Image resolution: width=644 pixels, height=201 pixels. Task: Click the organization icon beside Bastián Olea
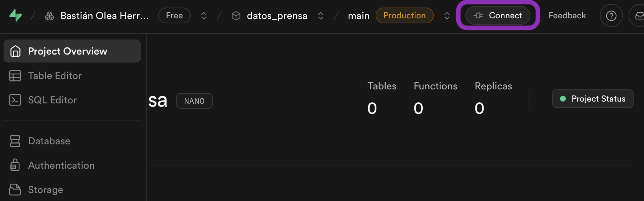coord(50,16)
